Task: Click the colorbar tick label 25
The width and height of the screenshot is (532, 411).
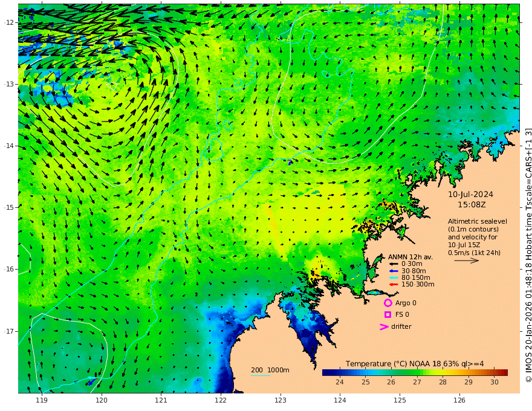Action: click(x=365, y=382)
